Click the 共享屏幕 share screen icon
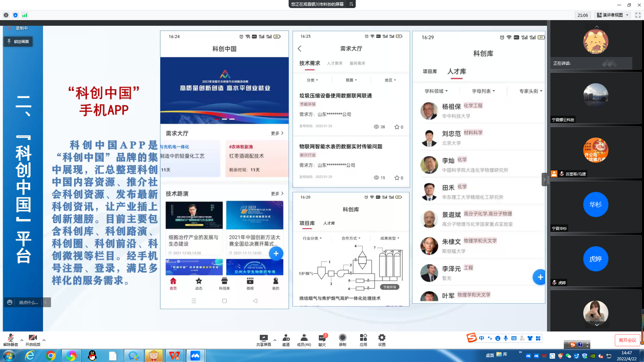The image size is (644, 362). (263, 339)
